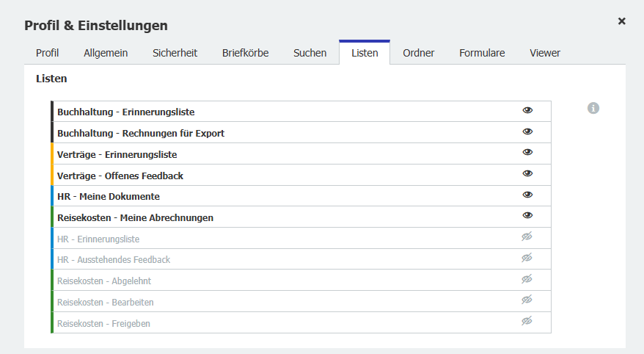
Task: Hide the Buchhaltung - Erinnerungsliste list
Action: [x=527, y=110]
